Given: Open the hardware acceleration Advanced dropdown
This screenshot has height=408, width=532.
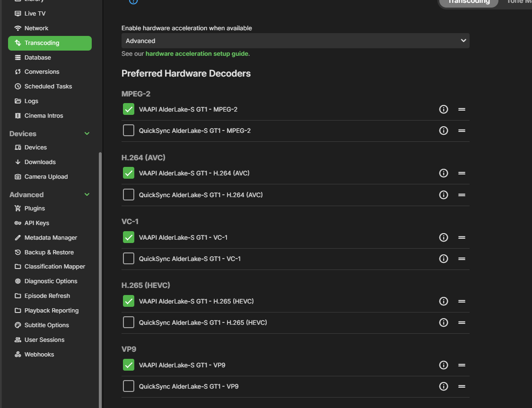Looking at the screenshot, I should (x=295, y=41).
